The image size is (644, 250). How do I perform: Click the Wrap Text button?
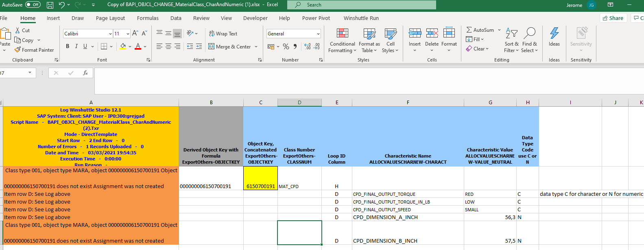tap(223, 34)
